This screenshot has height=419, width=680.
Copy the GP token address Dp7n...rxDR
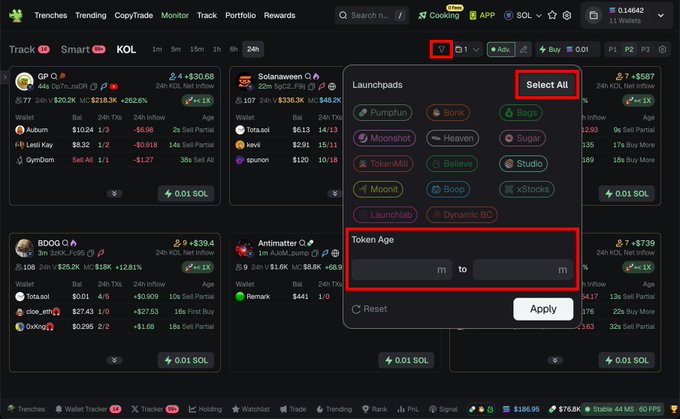[93, 86]
